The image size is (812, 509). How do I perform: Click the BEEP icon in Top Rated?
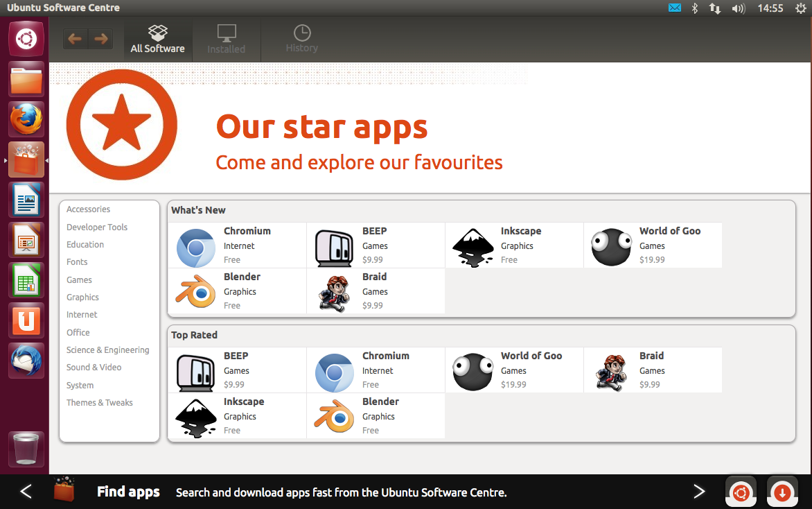(196, 373)
